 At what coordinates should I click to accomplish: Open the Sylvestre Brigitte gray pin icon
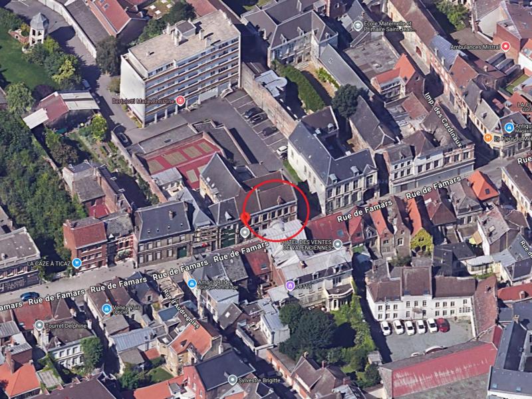point(232,380)
